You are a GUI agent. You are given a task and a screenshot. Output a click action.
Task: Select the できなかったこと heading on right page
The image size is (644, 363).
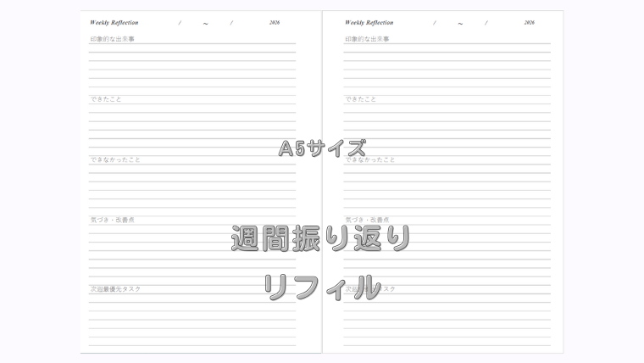pos(370,159)
